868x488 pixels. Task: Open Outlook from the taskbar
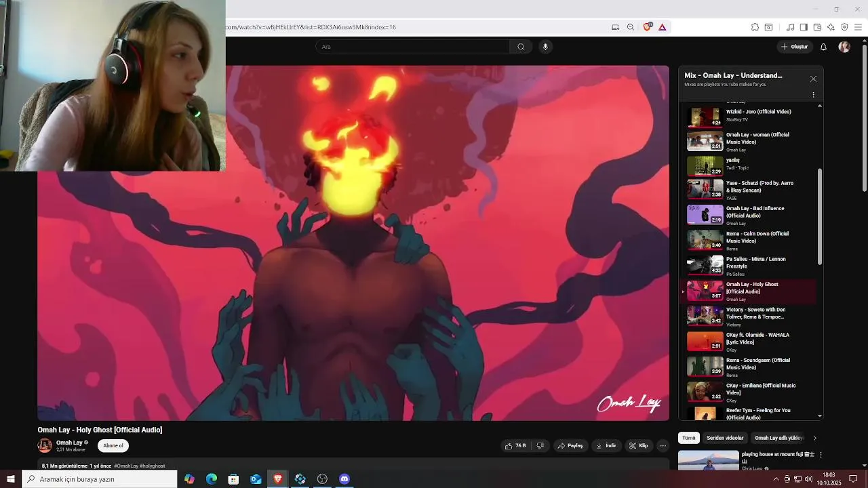256,479
